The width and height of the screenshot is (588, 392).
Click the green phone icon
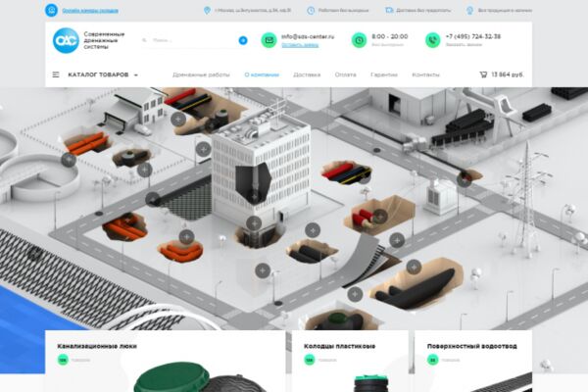(x=433, y=40)
